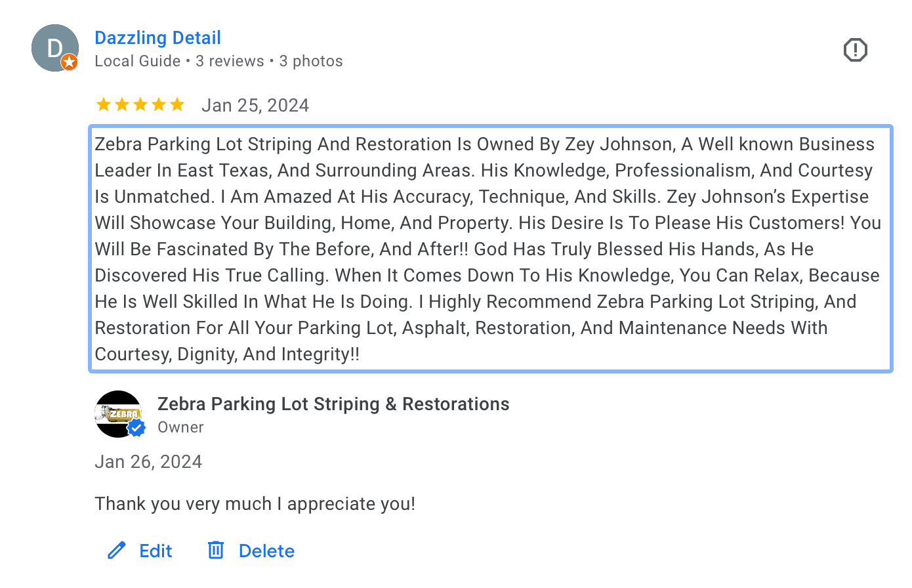Click the trash can icon beside Delete
Viewport: 912px width, 588px height.
coord(216,550)
